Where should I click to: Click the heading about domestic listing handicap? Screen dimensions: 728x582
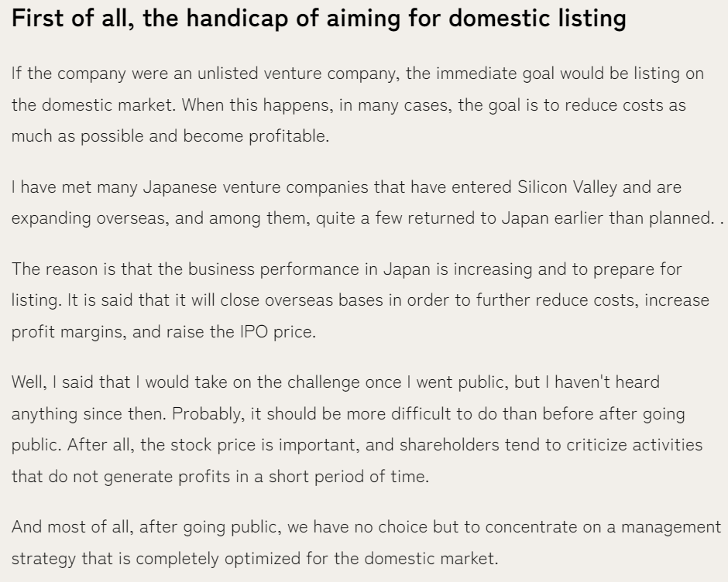point(318,19)
